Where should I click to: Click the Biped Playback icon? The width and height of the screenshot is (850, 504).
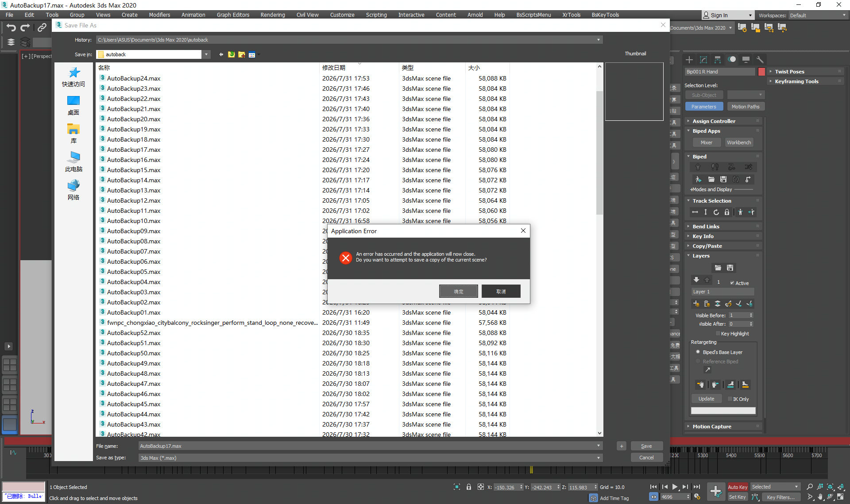coord(698,179)
